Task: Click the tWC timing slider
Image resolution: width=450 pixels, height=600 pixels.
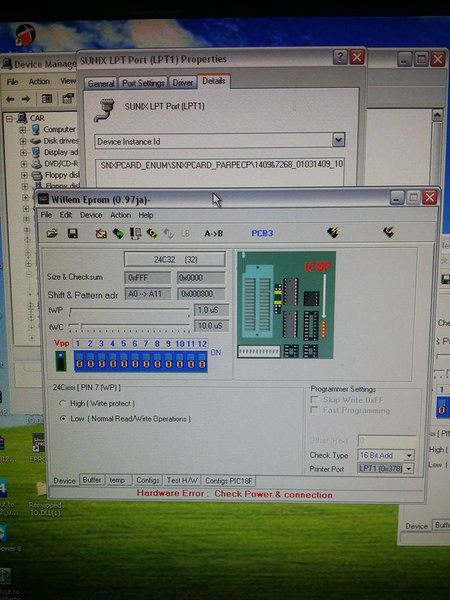Action: pos(129,326)
